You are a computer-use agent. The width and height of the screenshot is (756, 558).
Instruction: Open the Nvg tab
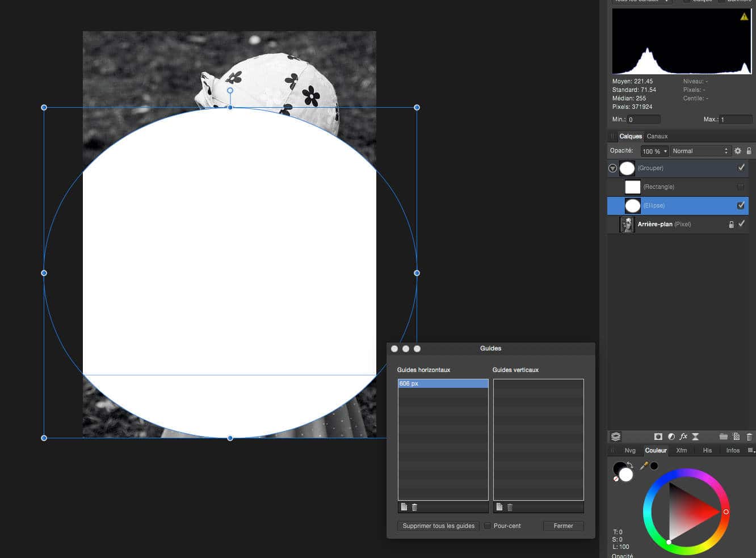click(x=630, y=450)
